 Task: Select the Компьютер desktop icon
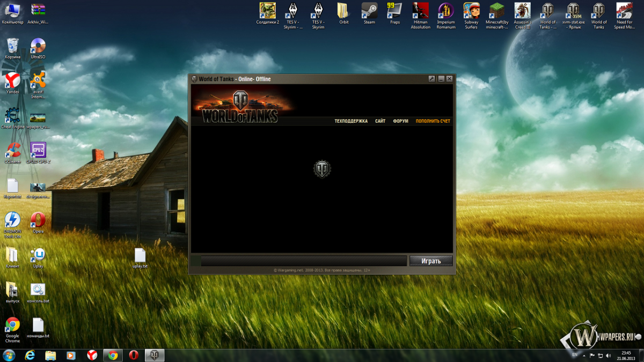coord(12,13)
